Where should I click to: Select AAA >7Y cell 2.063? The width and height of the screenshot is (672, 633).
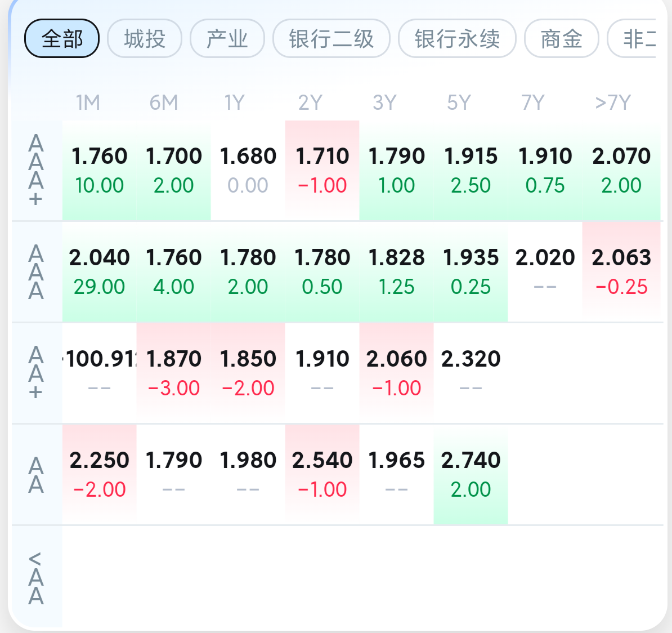coord(621,272)
